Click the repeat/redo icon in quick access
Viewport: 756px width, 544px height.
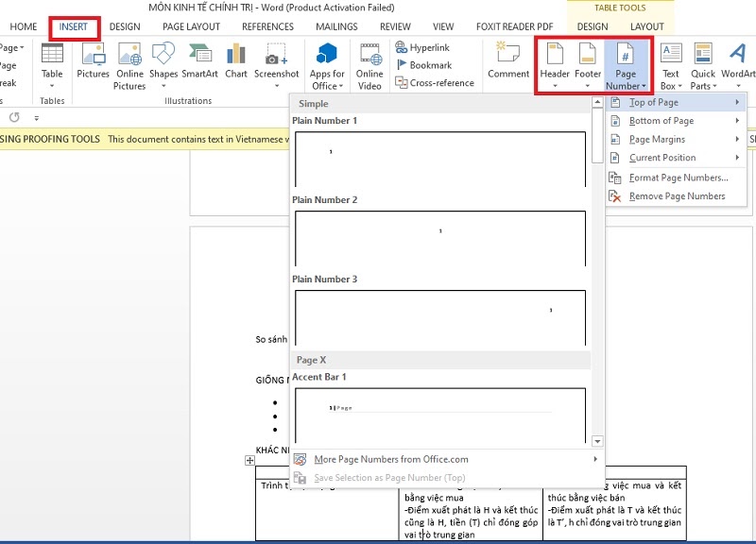(x=14, y=117)
